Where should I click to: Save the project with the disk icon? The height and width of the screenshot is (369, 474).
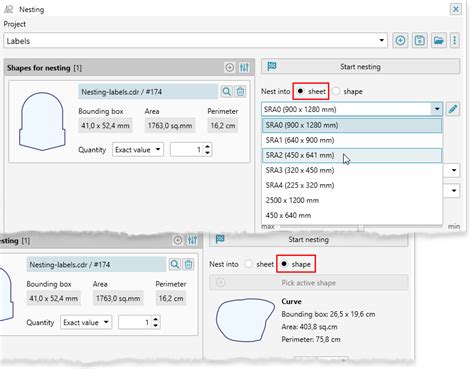[419, 41]
